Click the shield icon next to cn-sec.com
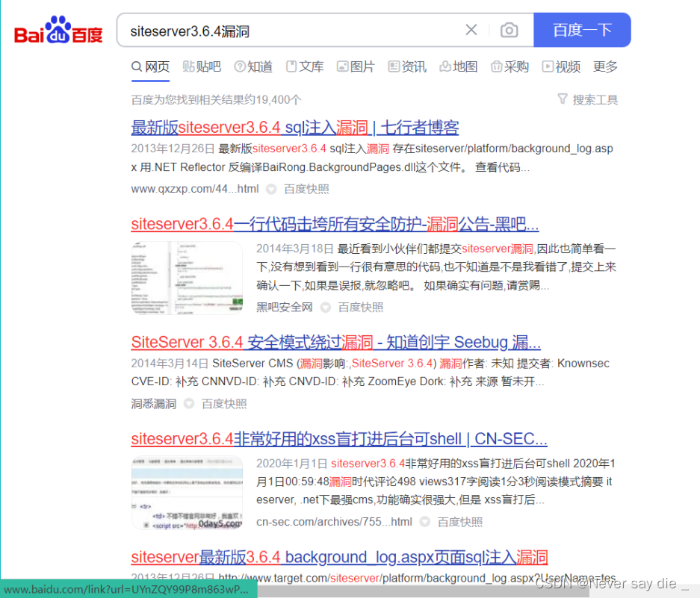This screenshot has height=598, width=700. pyautogui.click(x=425, y=522)
